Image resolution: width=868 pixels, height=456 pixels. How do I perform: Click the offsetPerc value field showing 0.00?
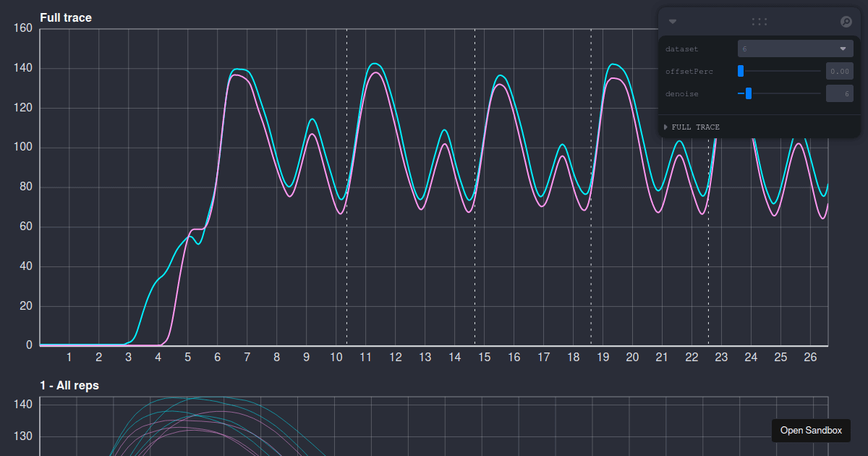(x=839, y=71)
